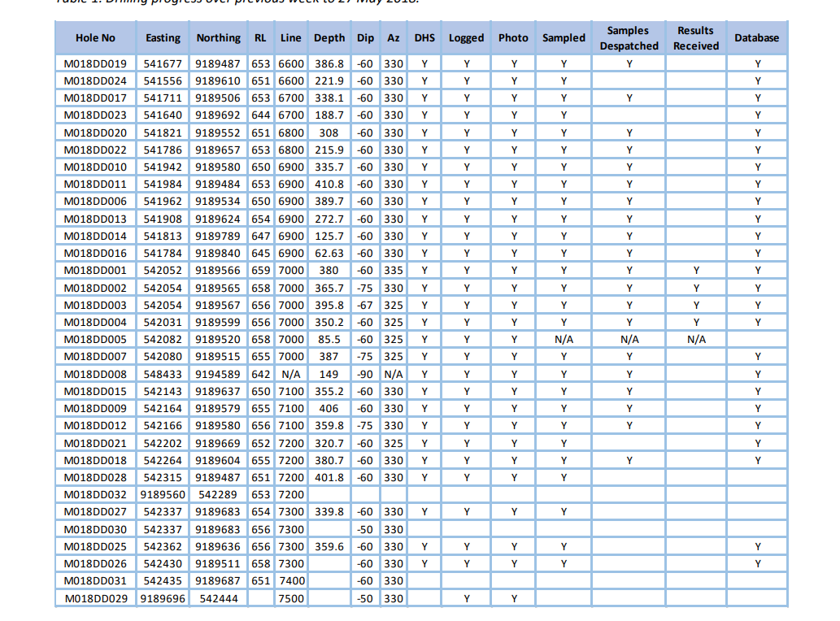Viewport: 840px width, 621px height.
Task: Select hole number M018DD015
Action: coord(95,391)
